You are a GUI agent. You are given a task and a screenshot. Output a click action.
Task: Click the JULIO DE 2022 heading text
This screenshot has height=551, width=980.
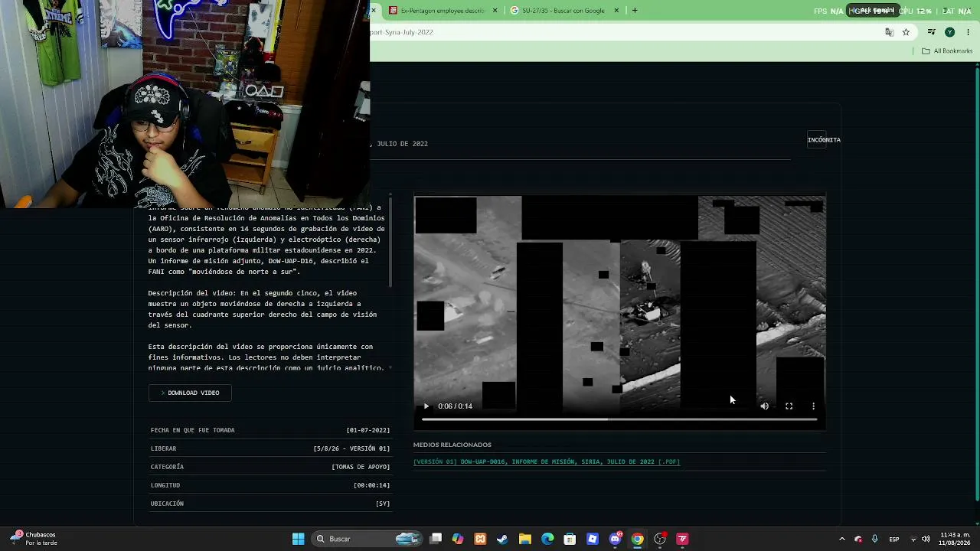tap(402, 144)
